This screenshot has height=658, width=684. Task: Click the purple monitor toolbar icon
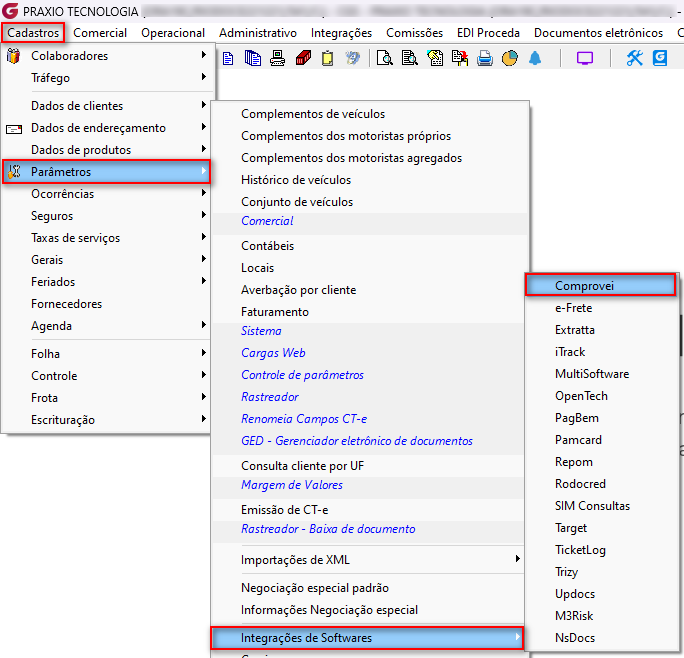(585, 58)
